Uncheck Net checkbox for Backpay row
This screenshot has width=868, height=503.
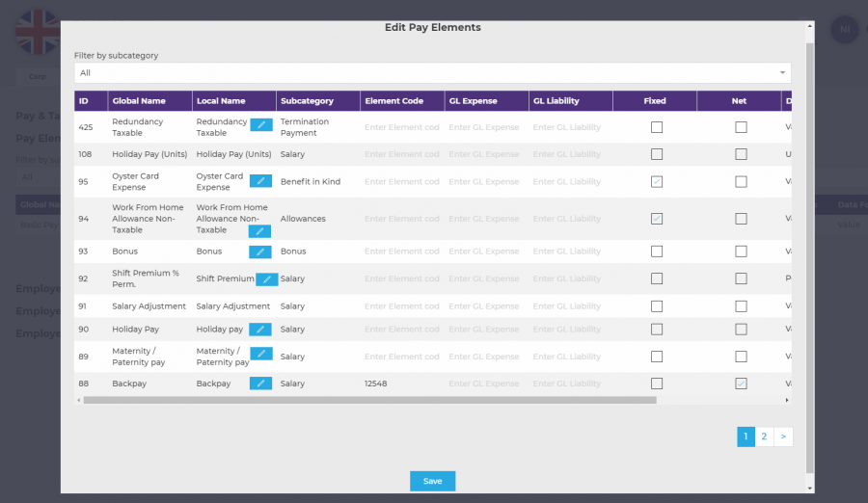pyautogui.click(x=741, y=384)
